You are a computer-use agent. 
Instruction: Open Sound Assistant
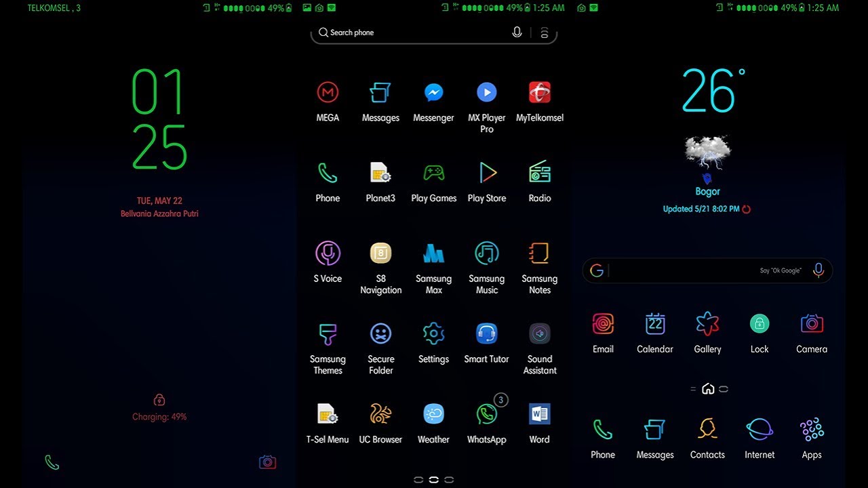540,334
